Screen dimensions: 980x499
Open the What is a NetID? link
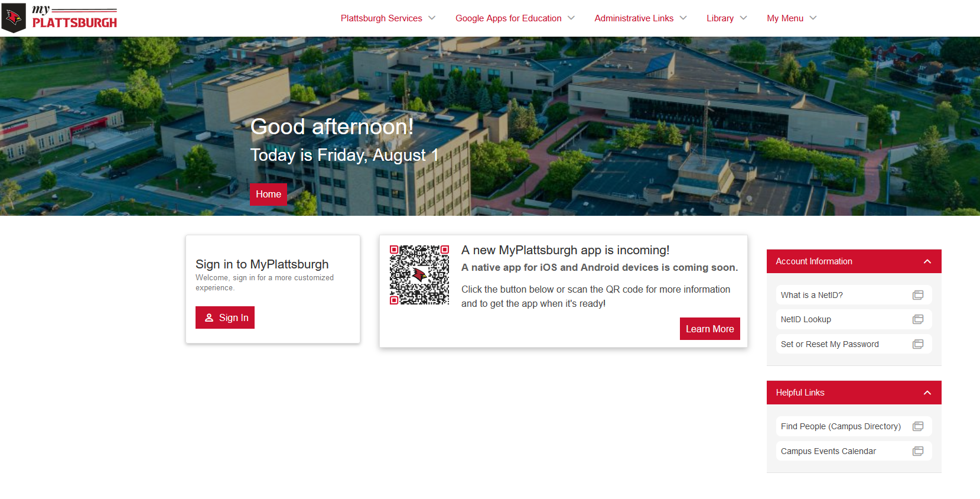coord(854,295)
